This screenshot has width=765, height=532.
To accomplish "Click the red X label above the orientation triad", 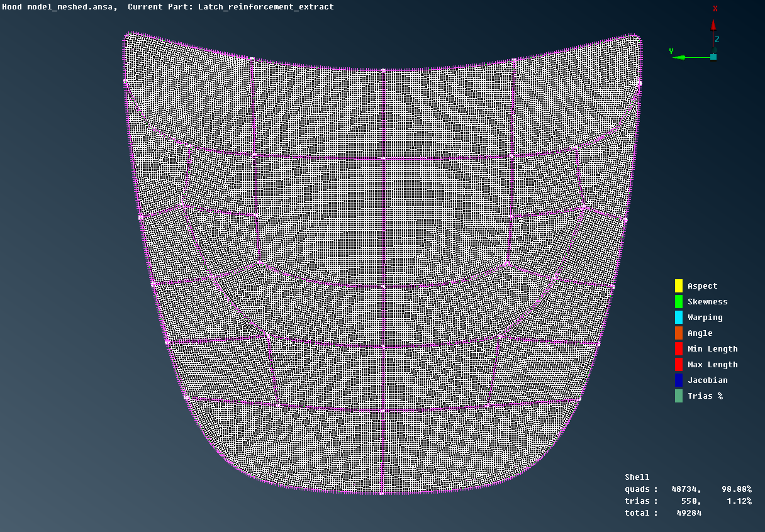I will [715, 8].
